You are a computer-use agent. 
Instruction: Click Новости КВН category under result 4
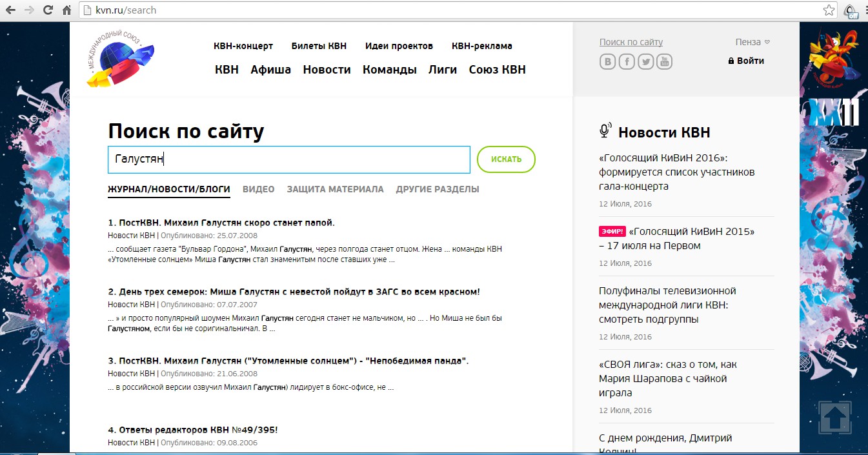pyautogui.click(x=132, y=443)
